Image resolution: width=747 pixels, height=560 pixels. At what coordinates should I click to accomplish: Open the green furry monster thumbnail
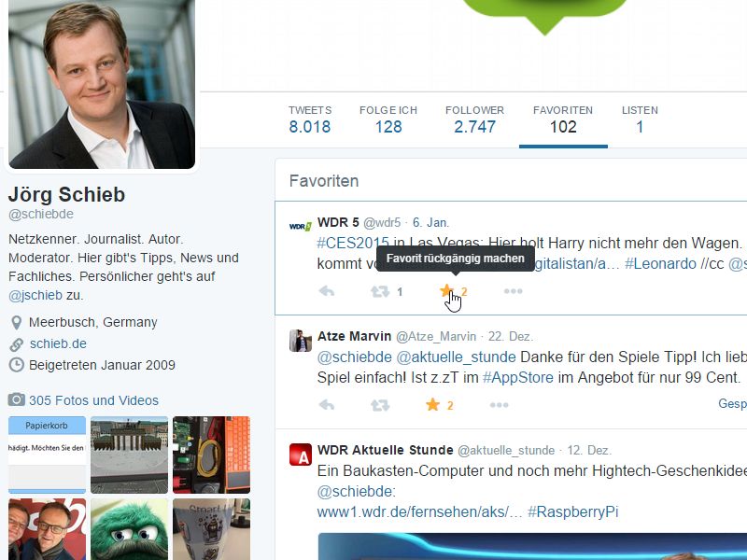pyautogui.click(x=129, y=529)
